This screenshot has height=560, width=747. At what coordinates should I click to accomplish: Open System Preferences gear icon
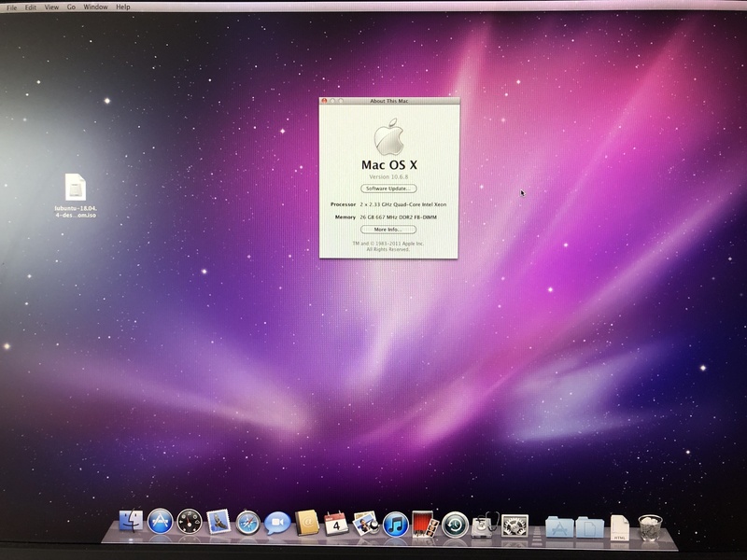click(x=515, y=525)
